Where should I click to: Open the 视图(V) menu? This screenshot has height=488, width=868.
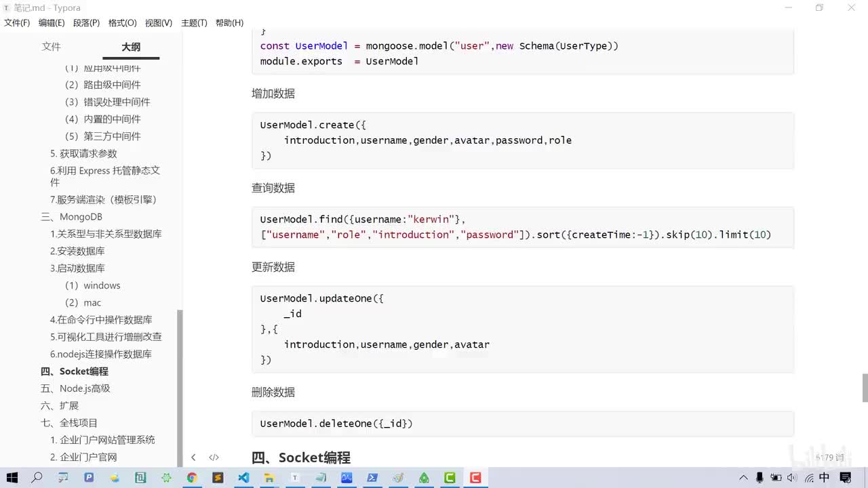[159, 23]
